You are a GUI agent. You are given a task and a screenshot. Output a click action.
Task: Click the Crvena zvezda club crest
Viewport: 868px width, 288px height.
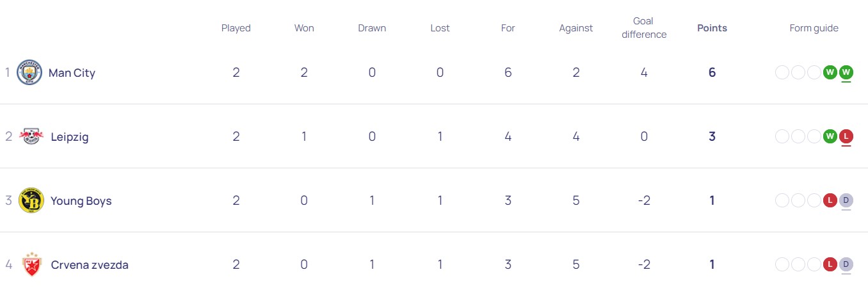31,264
